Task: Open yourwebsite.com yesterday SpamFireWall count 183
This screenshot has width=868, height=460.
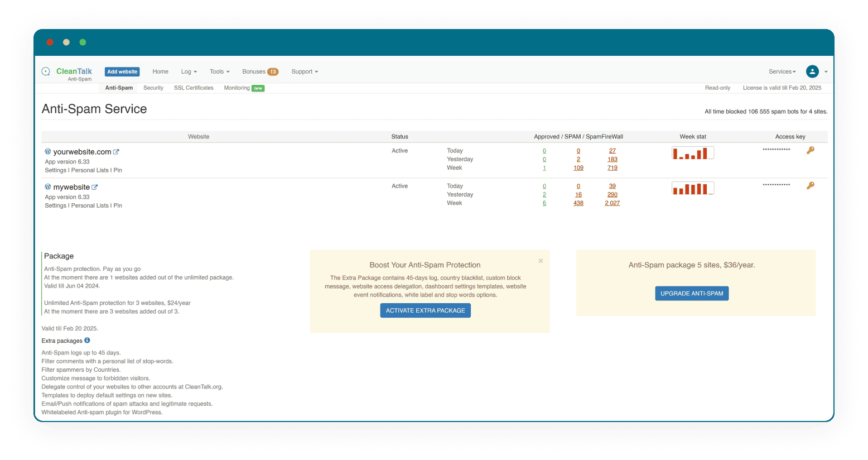Action: pos(613,159)
